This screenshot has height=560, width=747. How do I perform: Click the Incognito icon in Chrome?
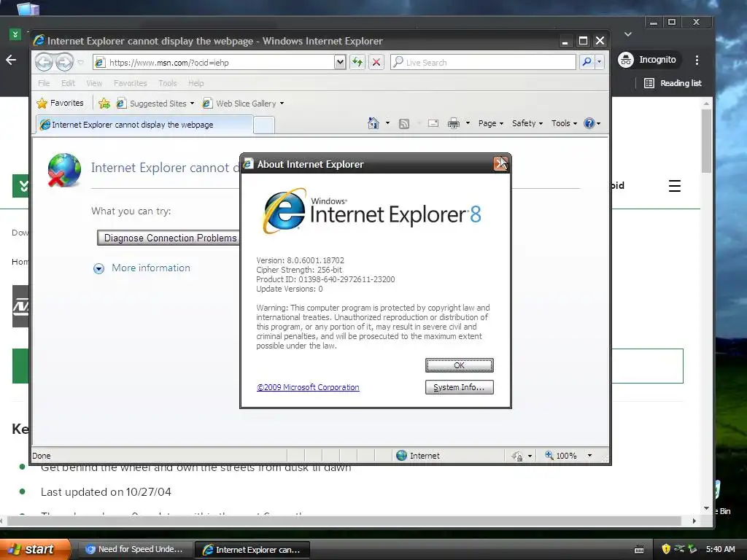pos(626,60)
